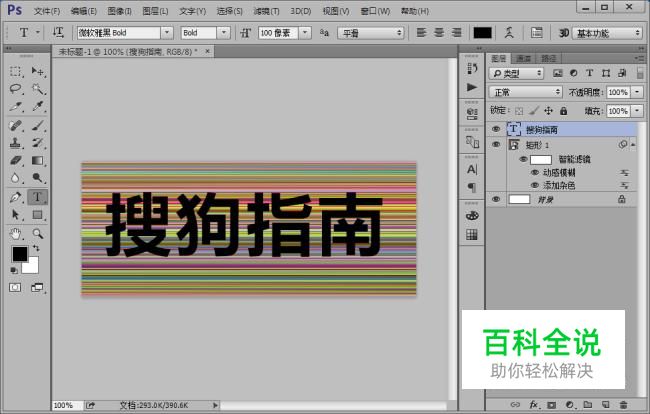Toggle text orientation button
650x414 pixels.
coord(58,32)
